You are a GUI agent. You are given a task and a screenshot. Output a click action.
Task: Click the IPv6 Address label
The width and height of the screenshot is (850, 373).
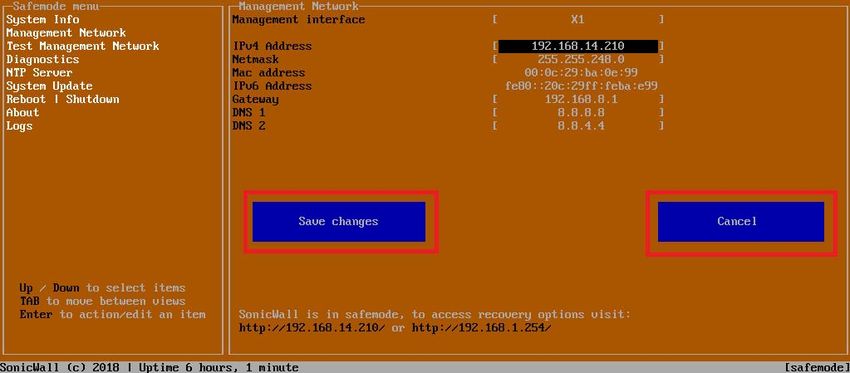272,86
